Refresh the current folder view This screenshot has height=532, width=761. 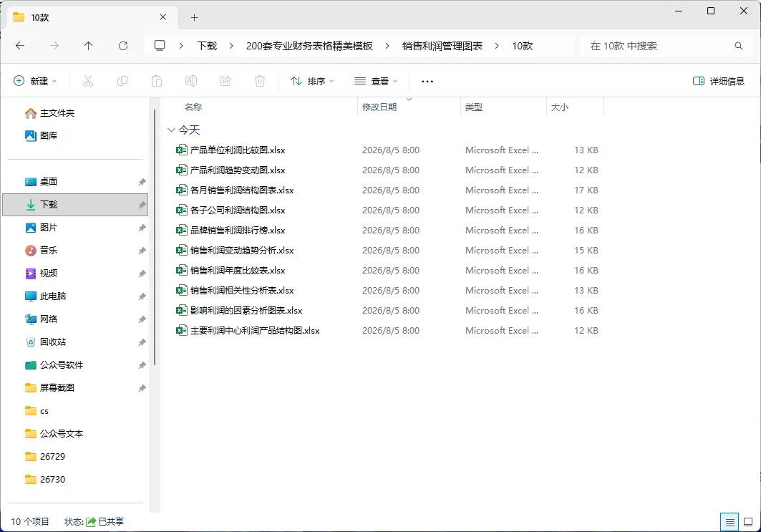[123, 46]
